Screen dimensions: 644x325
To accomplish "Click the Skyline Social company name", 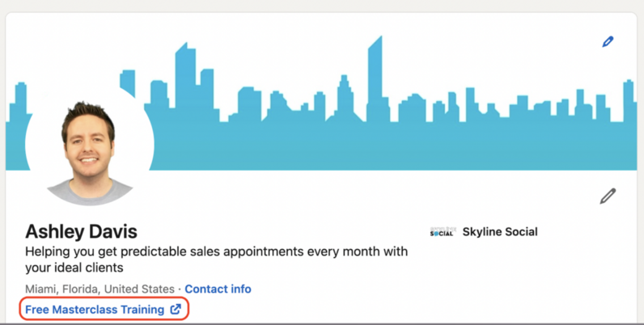I will pos(499,232).
